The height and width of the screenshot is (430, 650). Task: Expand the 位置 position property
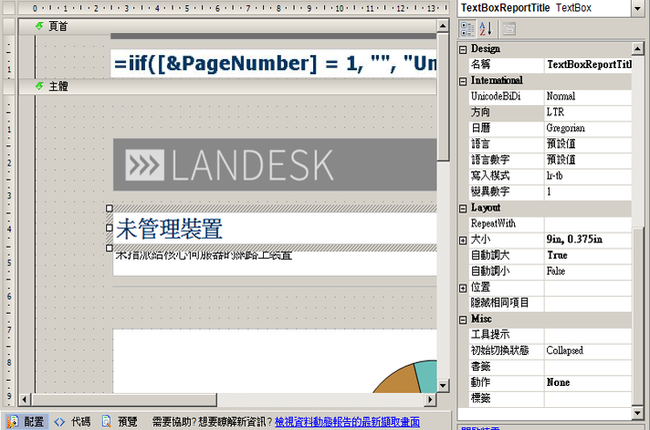(x=463, y=288)
